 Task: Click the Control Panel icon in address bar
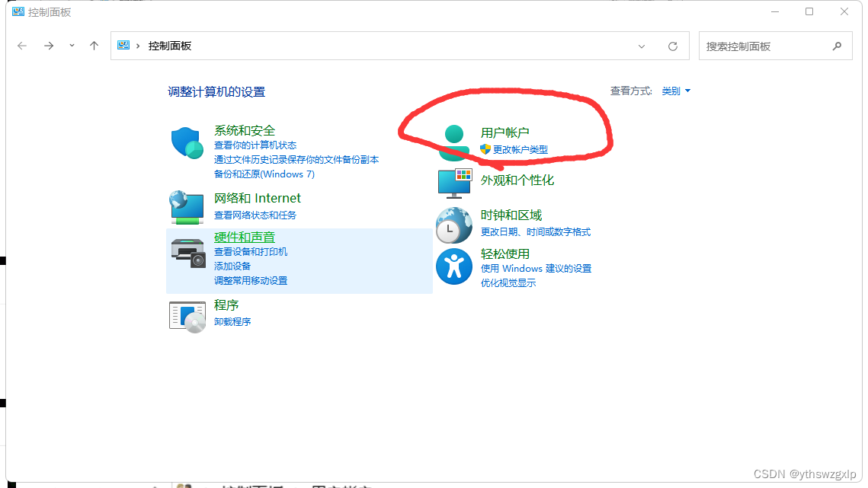click(123, 46)
